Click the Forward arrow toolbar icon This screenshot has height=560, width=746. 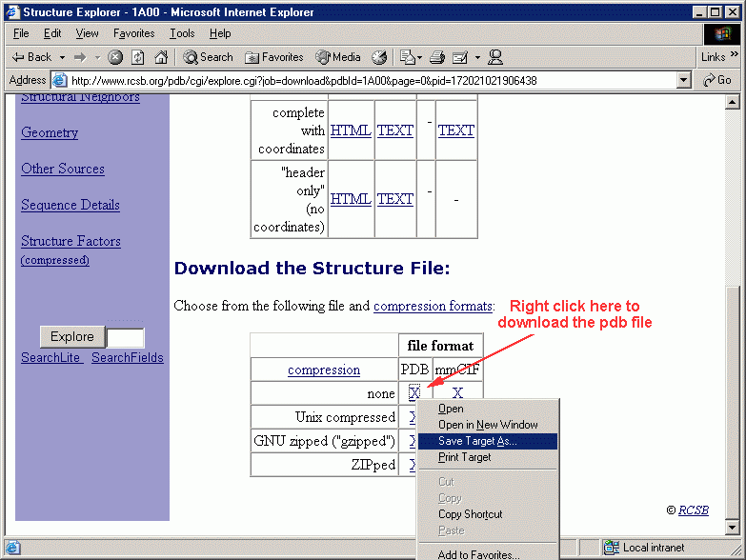pos(80,57)
